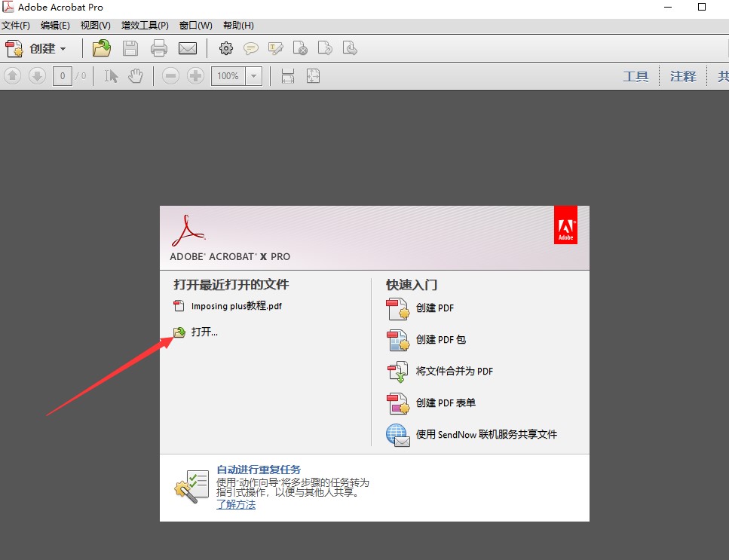Open the zoom percentage dropdown arrow
This screenshot has width=729, height=560.
pyautogui.click(x=254, y=76)
